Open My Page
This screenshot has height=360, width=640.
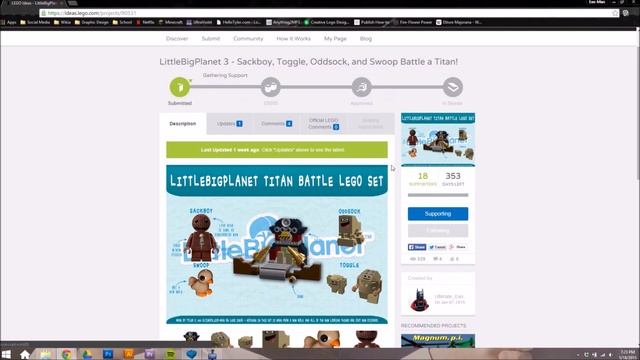coord(335,38)
